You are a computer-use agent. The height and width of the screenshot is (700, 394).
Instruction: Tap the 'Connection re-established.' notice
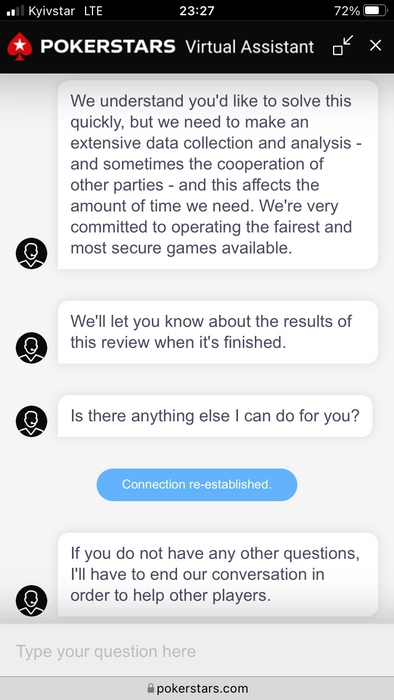click(x=197, y=484)
